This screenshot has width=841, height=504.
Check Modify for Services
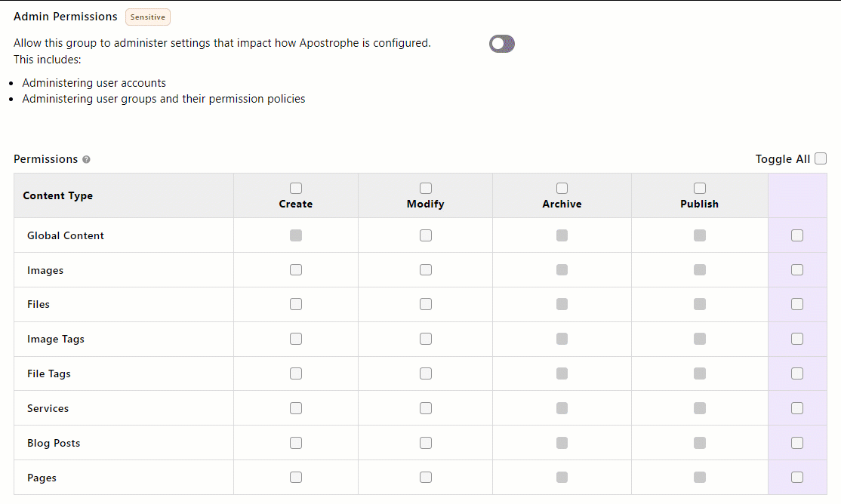pyautogui.click(x=425, y=408)
